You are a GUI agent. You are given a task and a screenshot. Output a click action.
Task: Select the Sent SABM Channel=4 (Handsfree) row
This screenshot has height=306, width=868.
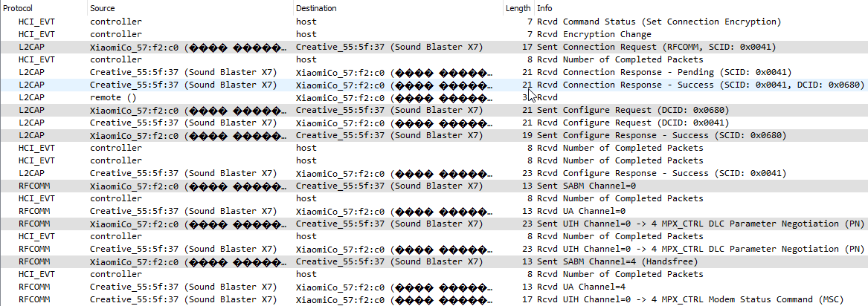pyautogui.click(x=434, y=261)
